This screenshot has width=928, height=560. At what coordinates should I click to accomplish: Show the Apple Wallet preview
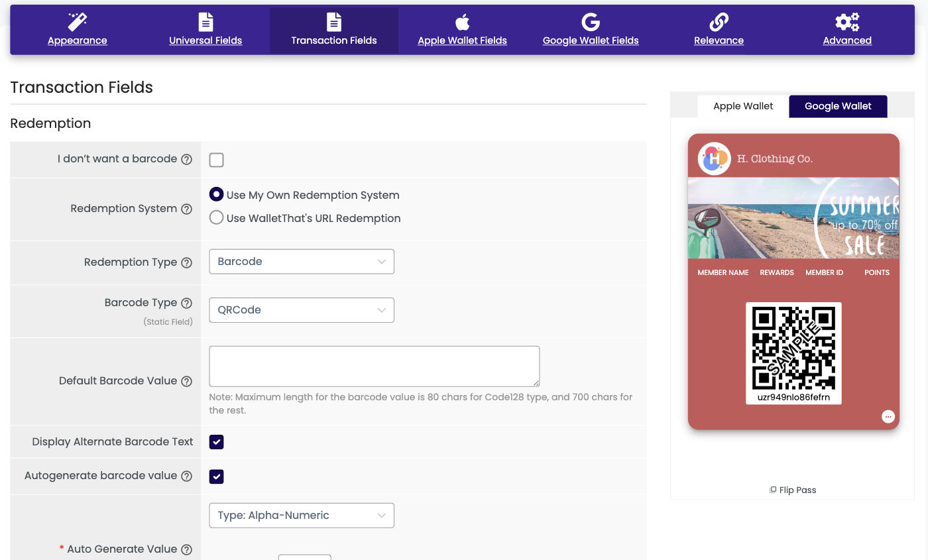click(x=743, y=106)
